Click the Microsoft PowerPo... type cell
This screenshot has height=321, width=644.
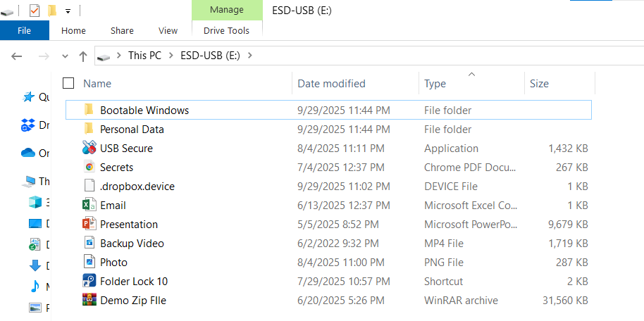[471, 224]
